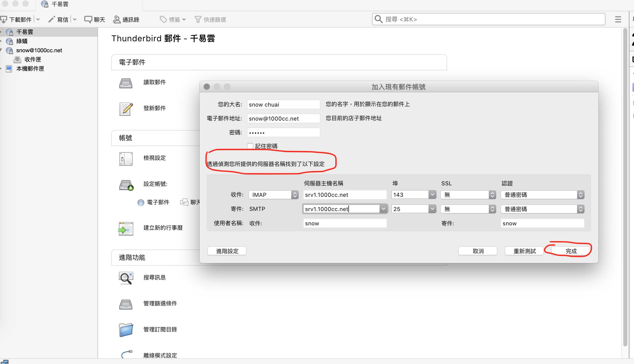Open the hamburger application menu
The height and width of the screenshot is (364, 634).
[x=618, y=19]
